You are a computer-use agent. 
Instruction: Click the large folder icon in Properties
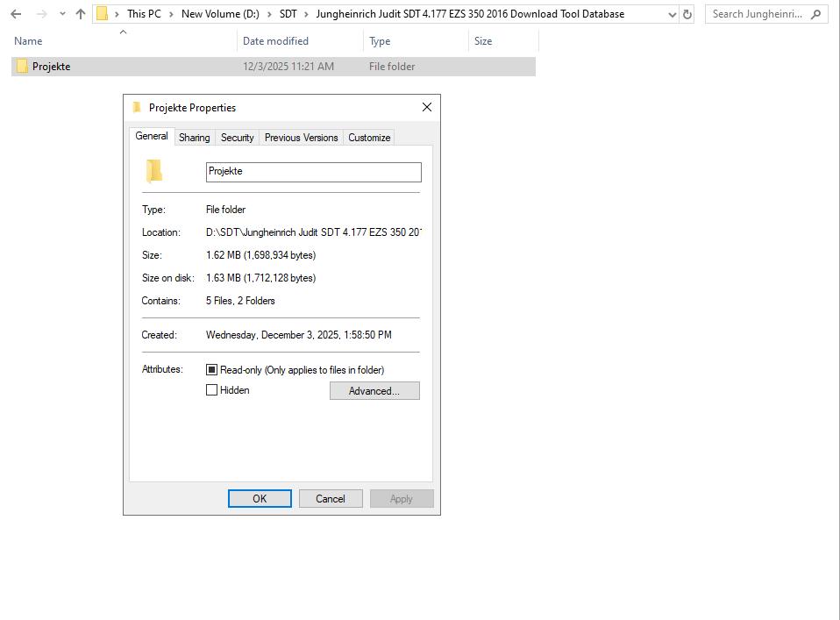(x=153, y=172)
